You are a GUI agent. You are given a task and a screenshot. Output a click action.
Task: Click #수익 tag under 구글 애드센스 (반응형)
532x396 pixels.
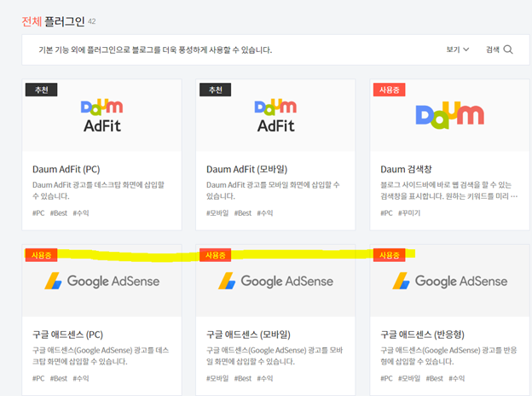(x=457, y=378)
